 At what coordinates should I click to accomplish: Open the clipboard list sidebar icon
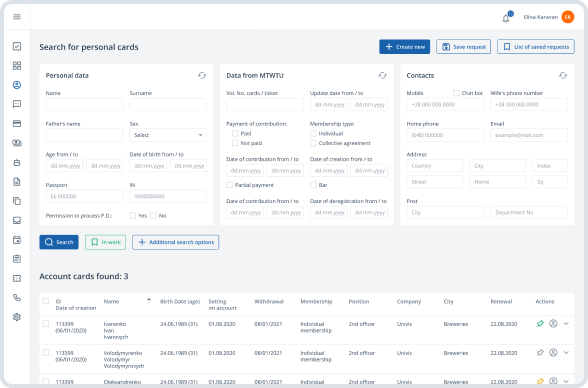click(17, 259)
